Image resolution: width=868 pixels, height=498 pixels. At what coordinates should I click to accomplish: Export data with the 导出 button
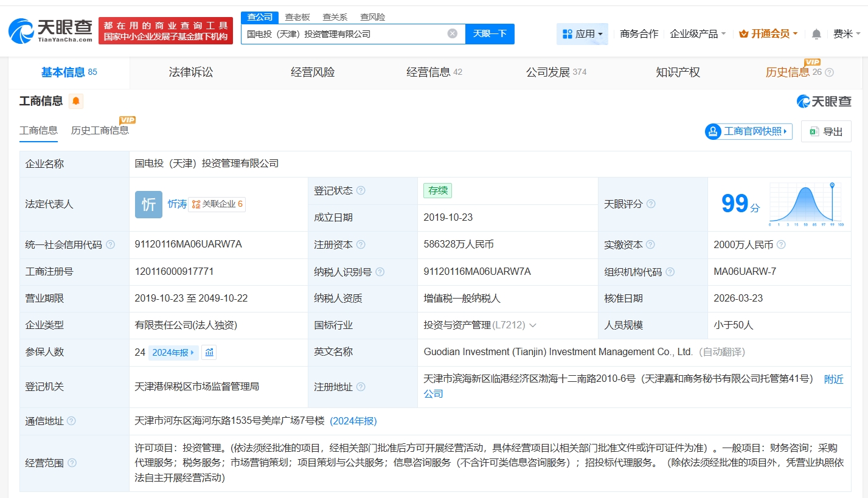tap(826, 131)
